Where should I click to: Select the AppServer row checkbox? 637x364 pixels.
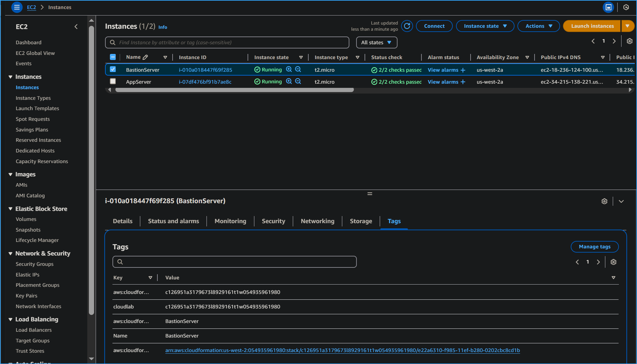tap(113, 81)
